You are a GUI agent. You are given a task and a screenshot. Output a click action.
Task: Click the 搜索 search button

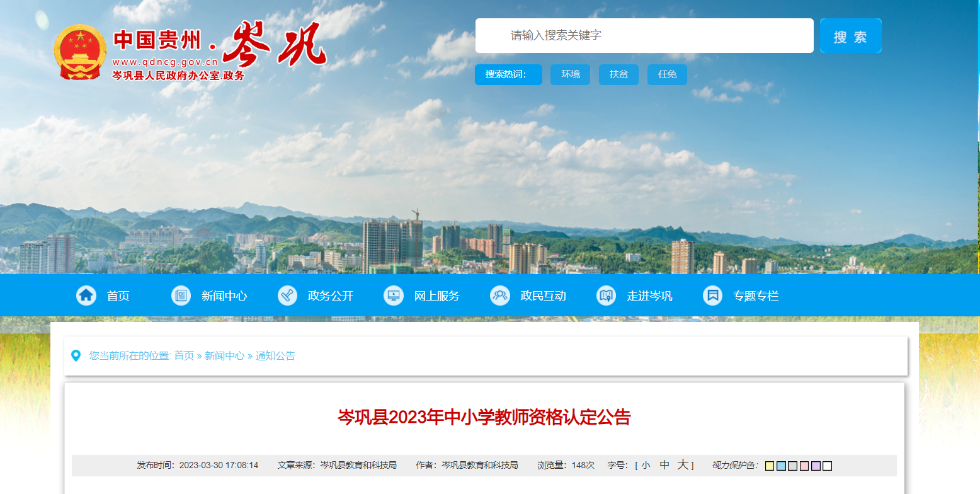point(851,36)
